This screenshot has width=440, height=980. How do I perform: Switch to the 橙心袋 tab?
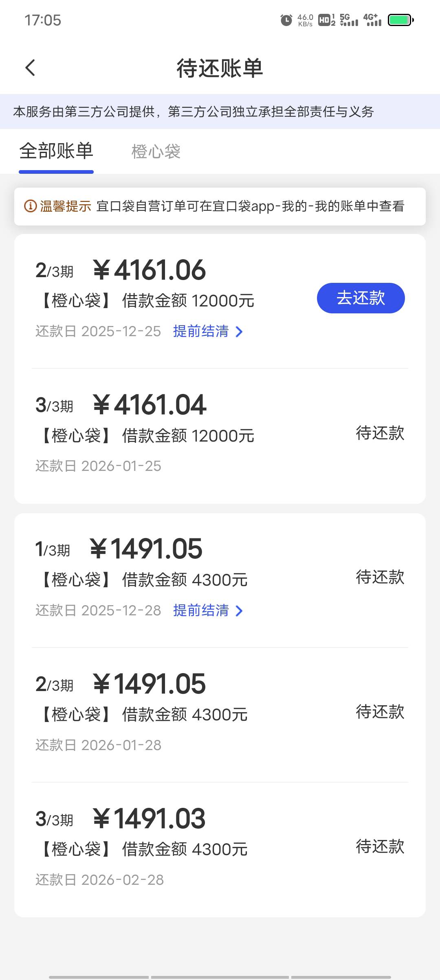156,151
